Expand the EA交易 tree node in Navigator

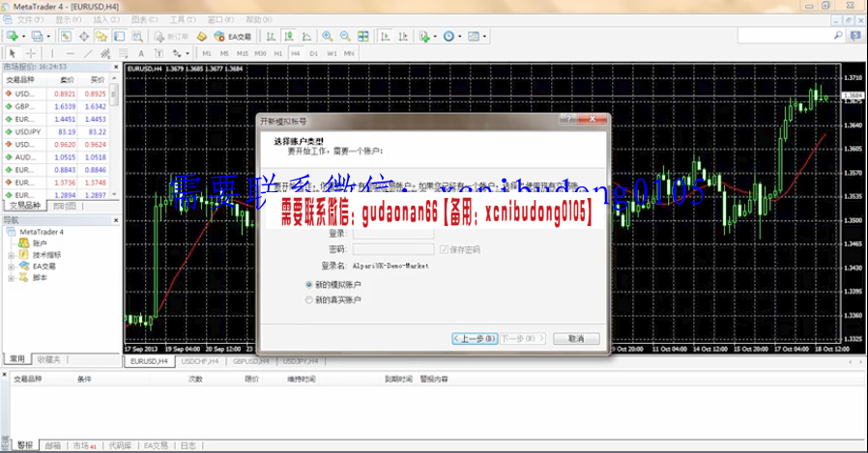point(11,267)
